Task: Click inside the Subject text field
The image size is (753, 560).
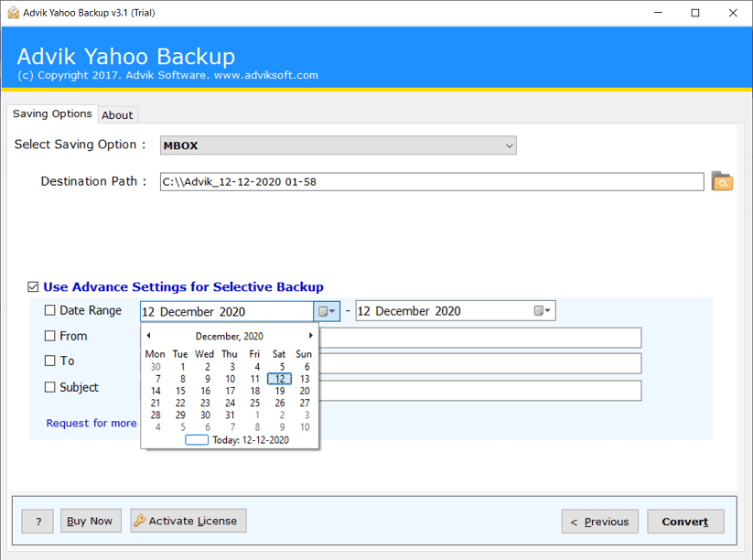Action: [x=480, y=391]
